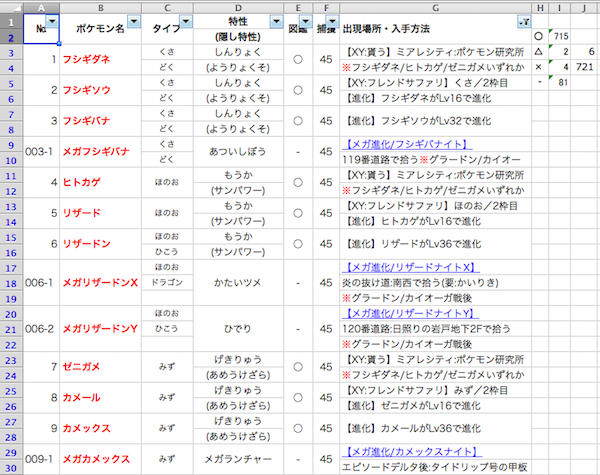The height and width of the screenshot is (475, 600).
Task: Open the No. column filter dropdown
Action: [x=52, y=22]
